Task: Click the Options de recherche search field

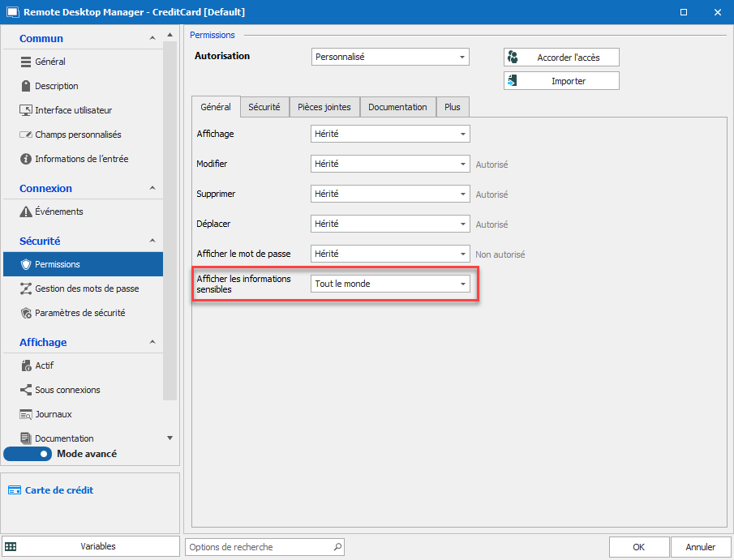Action: click(258, 547)
